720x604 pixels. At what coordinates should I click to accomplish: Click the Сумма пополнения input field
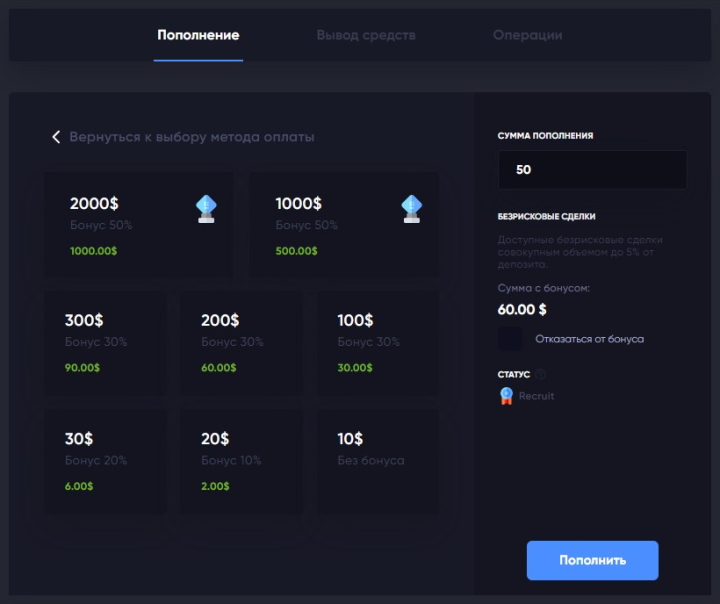coord(592,170)
